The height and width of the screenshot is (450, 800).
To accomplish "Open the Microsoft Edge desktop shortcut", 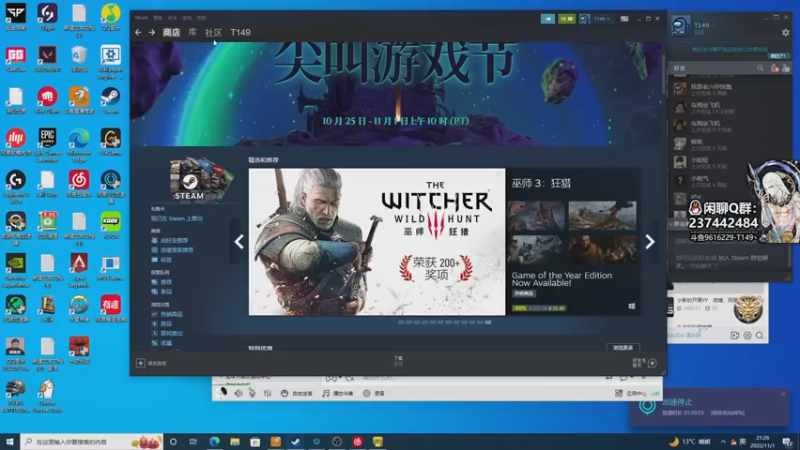I will [79, 145].
